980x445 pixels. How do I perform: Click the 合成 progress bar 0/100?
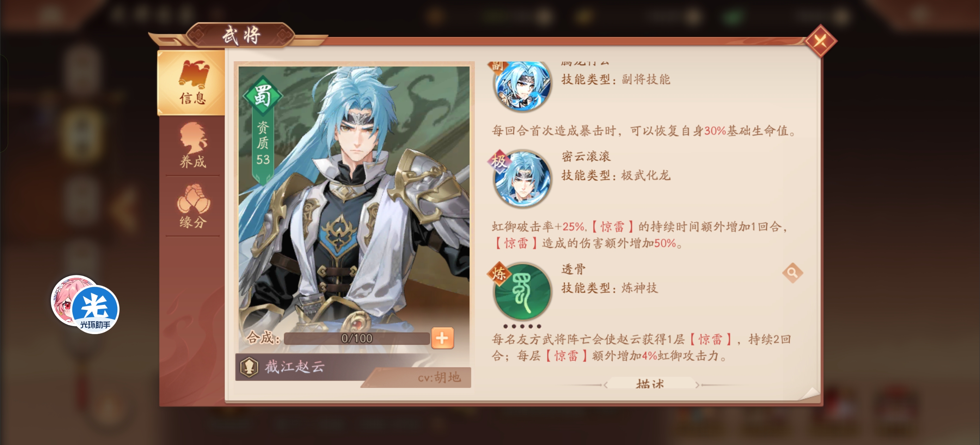(356, 338)
